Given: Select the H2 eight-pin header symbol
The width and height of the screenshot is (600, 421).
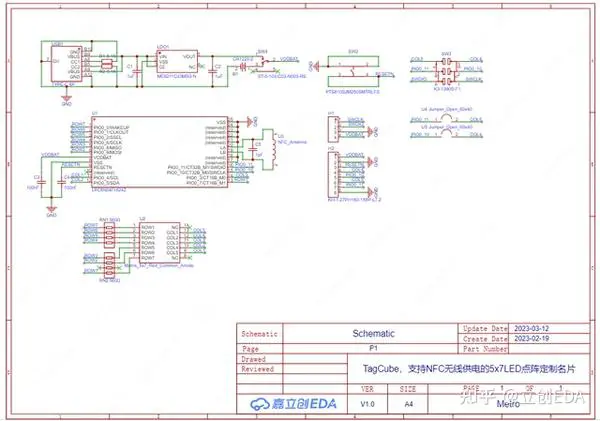Looking at the screenshot, I should pos(333,175).
